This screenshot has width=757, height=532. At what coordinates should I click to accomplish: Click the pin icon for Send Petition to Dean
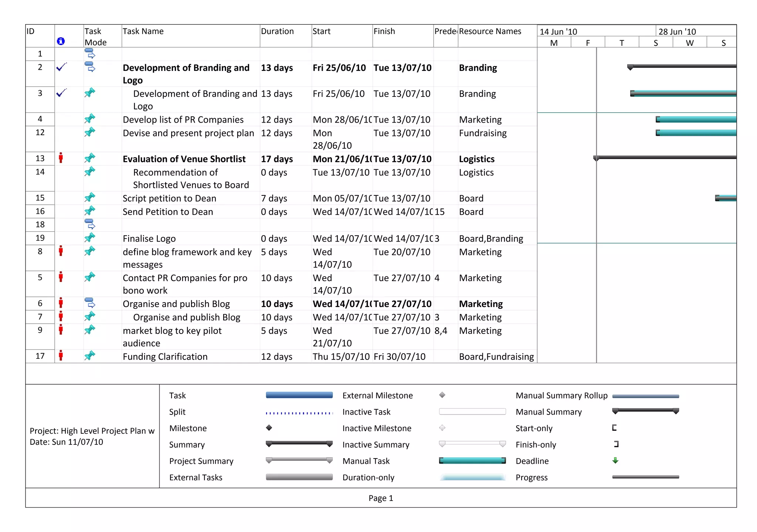pyautogui.click(x=90, y=211)
